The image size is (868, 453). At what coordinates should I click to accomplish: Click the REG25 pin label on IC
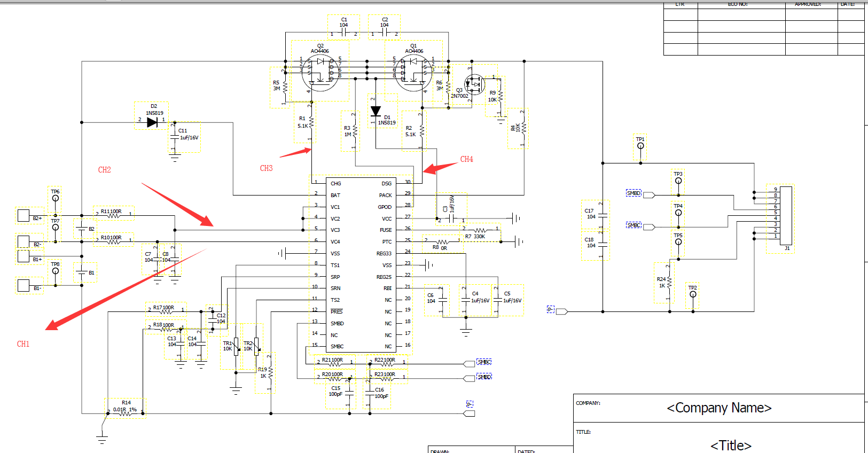[x=384, y=277]
